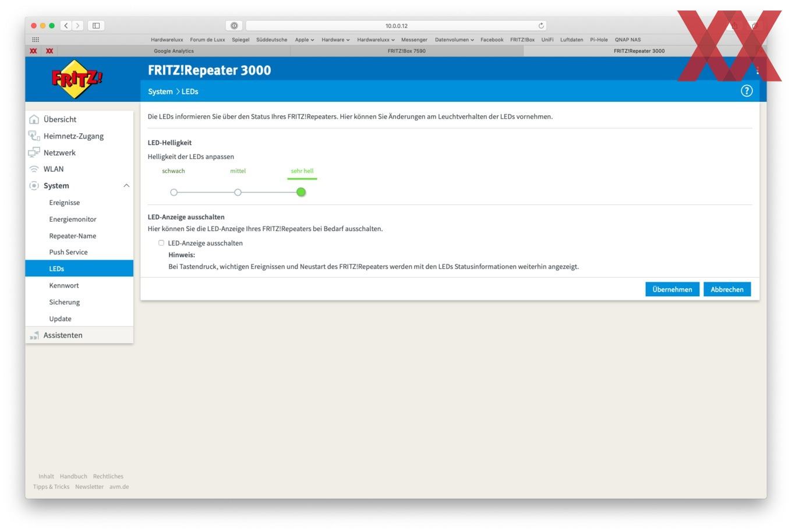Go back with Safari back arrow
Image resolution: width=792 pixels, height=532 pixels.
(x=66, y=26)
